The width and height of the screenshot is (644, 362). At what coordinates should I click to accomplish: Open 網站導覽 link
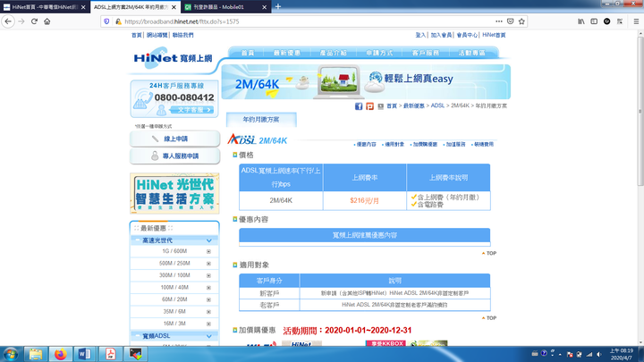point(157,35)
